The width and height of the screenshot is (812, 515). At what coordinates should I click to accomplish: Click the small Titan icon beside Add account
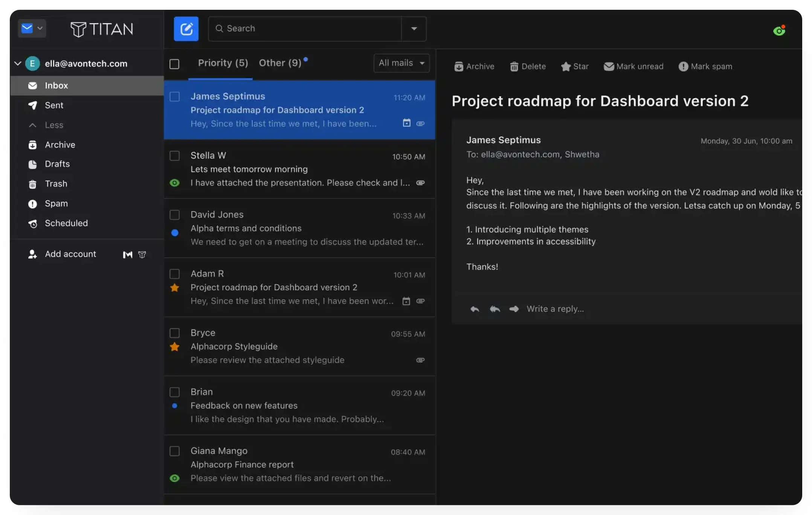[142, 255]
